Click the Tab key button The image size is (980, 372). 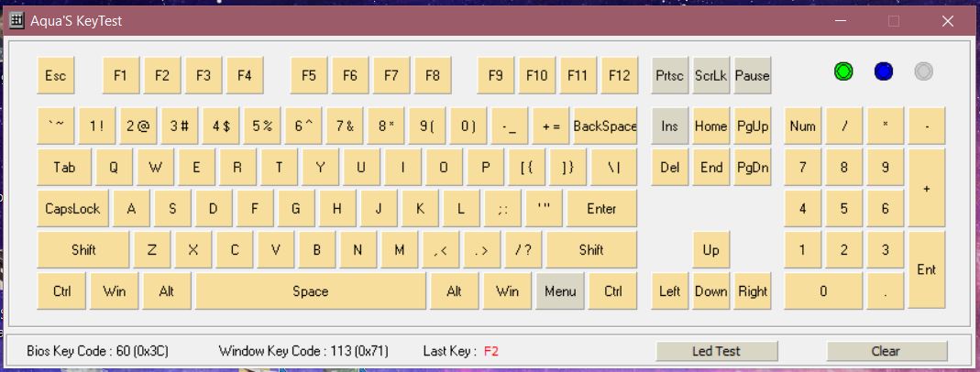coord(64,168)
